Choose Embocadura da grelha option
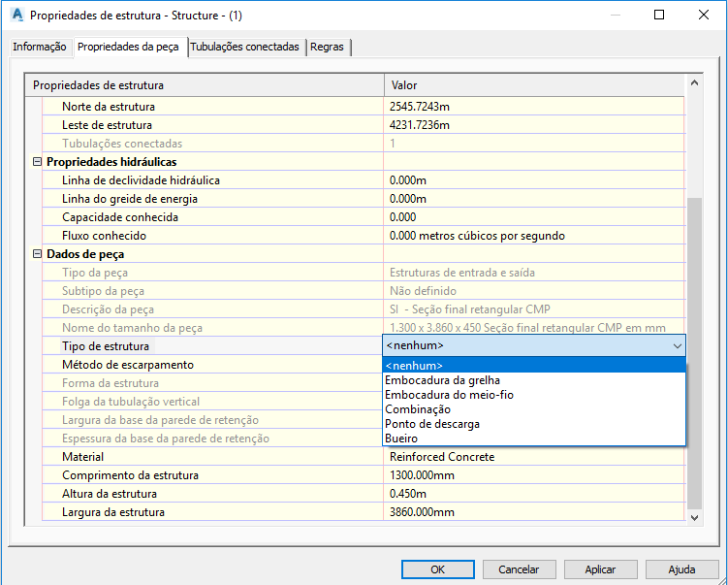Screen dimensions: 728x585 click(534, 380)
